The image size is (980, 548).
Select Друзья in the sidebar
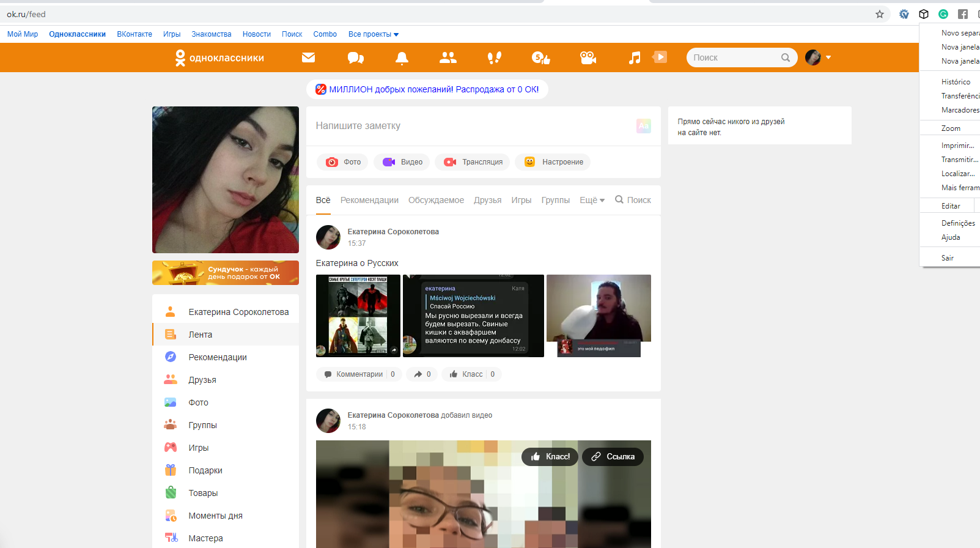point(226,380)
